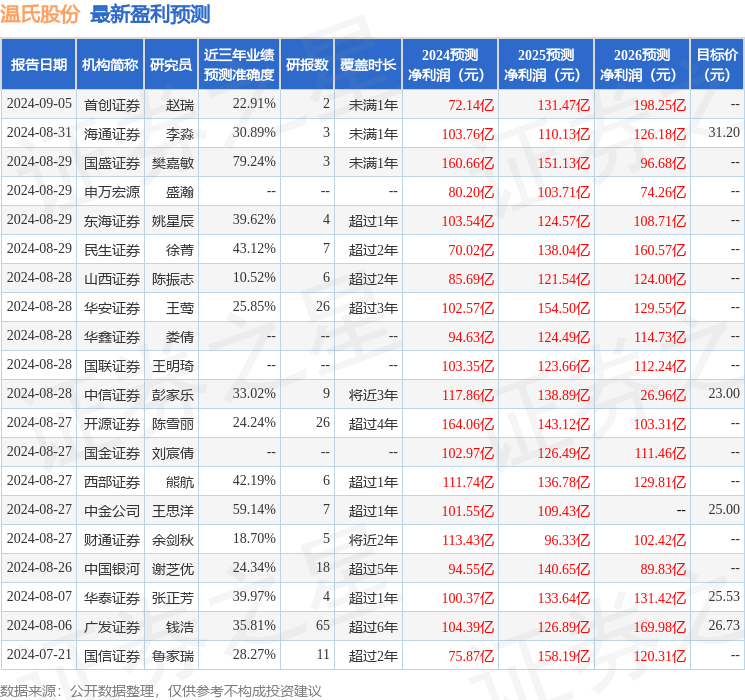
Task: Select 开源证券 institution cell
Action: coord(112,424)
